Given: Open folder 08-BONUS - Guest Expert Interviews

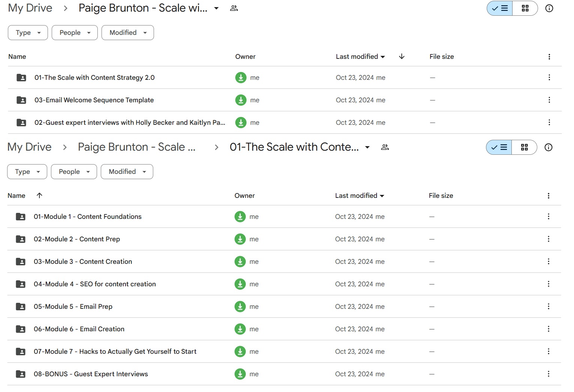Looking at the screenshot, I should 91,374.
